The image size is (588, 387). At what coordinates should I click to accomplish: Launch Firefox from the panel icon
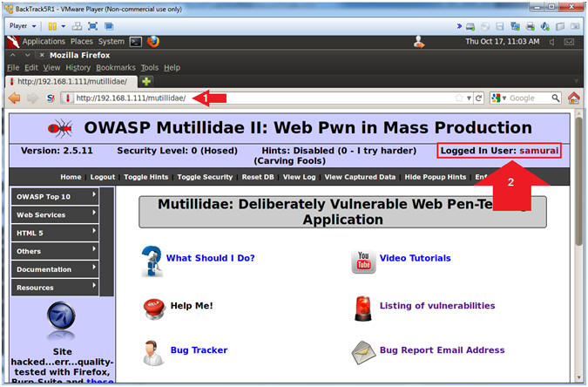click(153, 41)
